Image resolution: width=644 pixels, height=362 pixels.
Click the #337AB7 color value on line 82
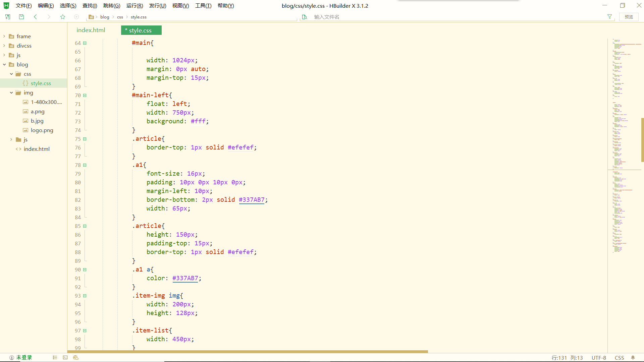point(252,200)
